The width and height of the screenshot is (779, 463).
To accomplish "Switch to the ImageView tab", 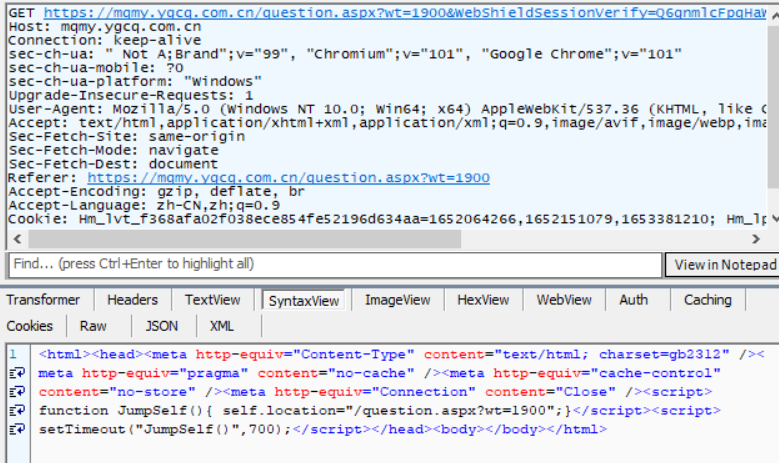I will 397,300.
